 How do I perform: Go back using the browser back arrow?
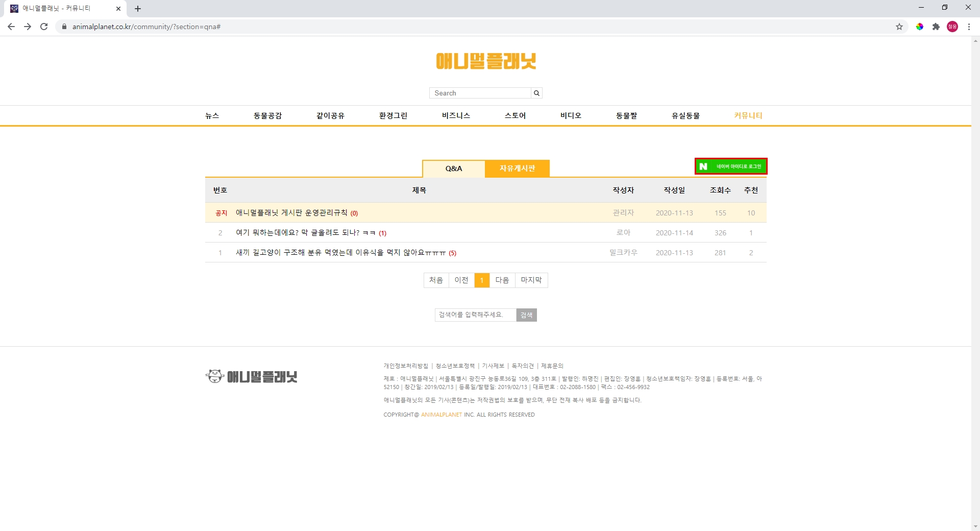(11, 27)
